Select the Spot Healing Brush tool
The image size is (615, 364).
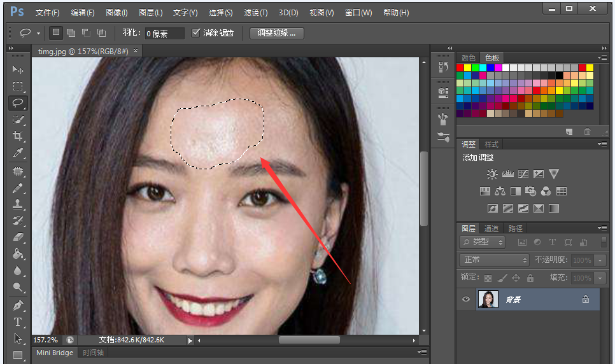[18, 171]
